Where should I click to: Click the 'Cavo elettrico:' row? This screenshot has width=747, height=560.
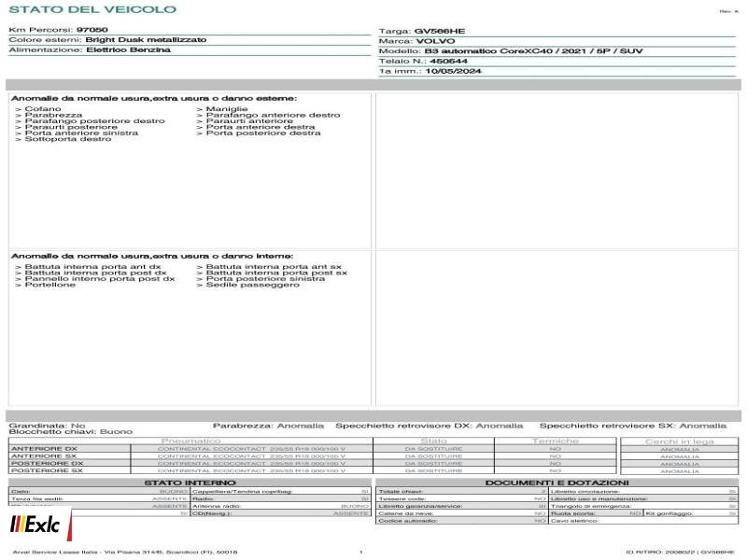643,521
